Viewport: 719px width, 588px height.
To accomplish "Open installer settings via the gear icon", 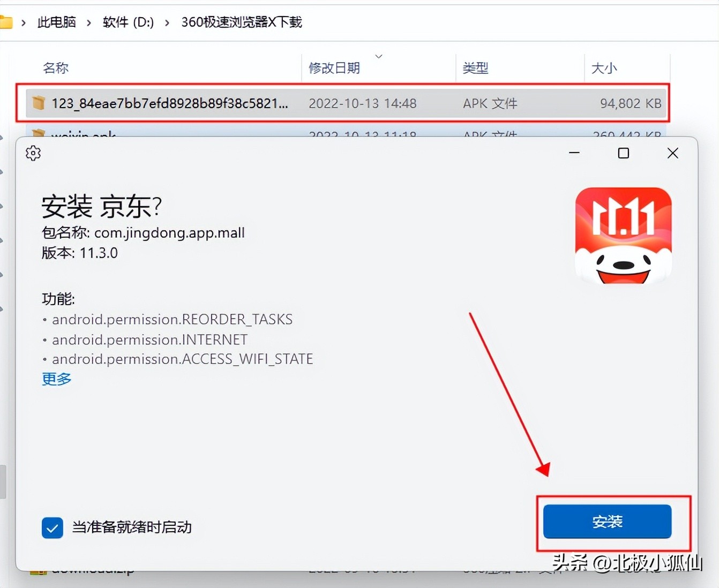I will 33,153.
